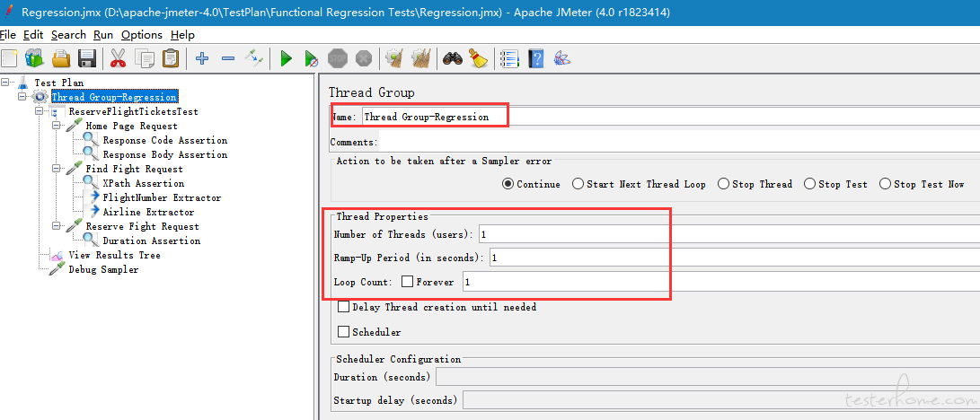
Task: Click the Paste clipboard icon
Action: (x=170, y=58)
